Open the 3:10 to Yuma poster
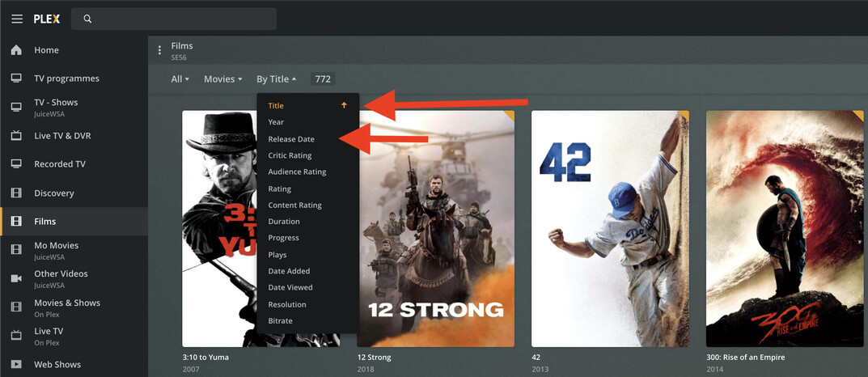 pos(260,229)
